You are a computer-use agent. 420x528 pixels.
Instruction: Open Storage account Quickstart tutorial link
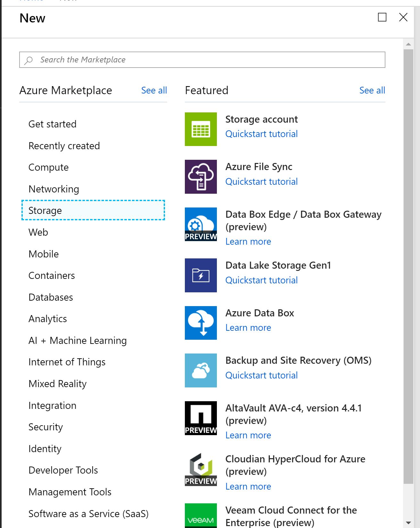click(261, 134)
